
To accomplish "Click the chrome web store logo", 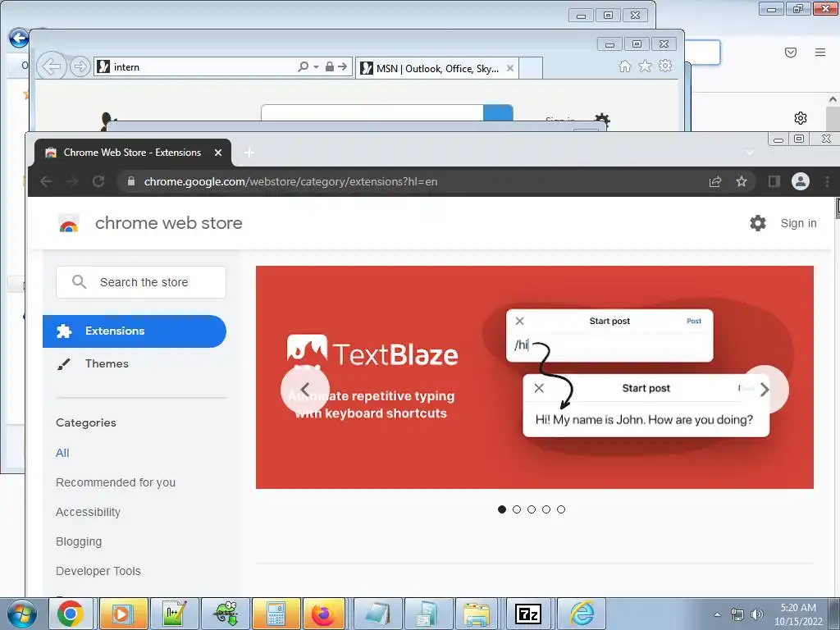I will point(69,223).
